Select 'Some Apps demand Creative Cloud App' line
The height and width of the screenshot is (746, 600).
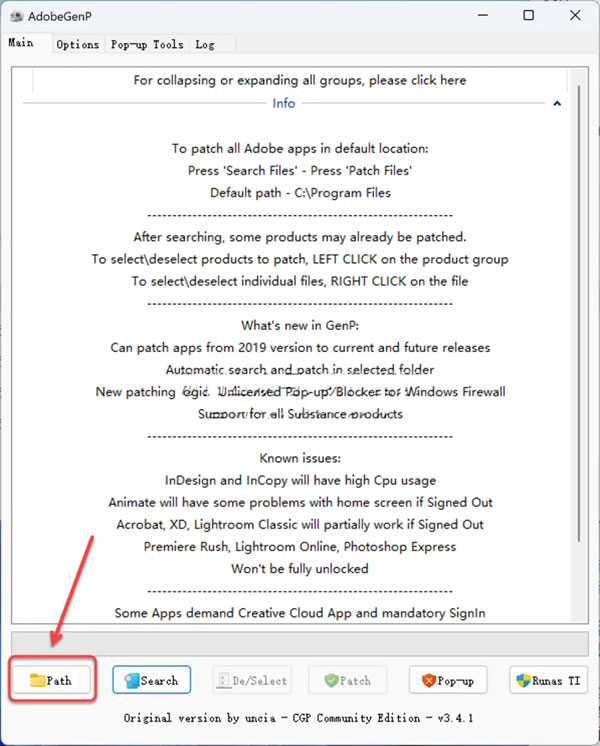click(x=300, y=613)
